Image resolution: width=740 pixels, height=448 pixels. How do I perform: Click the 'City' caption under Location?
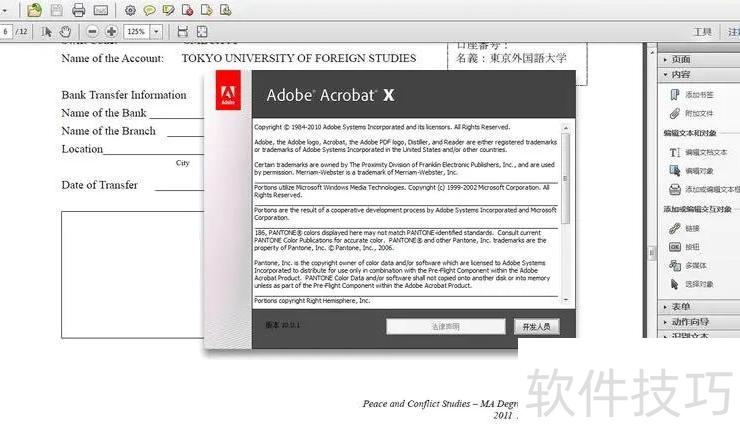click(183, 163)
